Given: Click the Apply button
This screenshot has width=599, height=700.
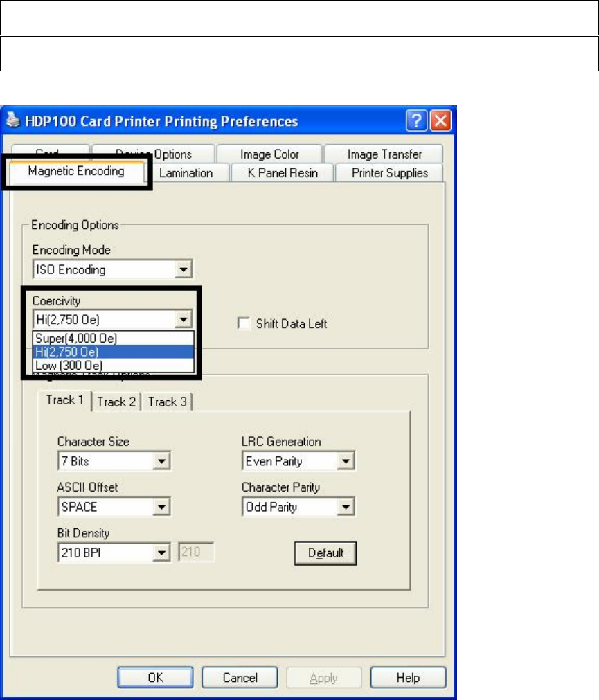Looking at the screenshot, I should click(x=323, y=678).
